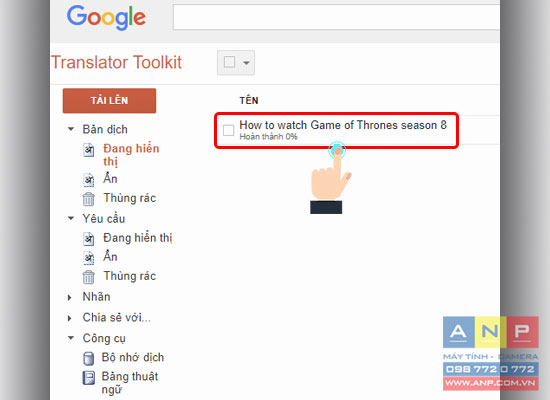
Task: Click the Ẩn icon under Bản dịch
Action: (89, 180)
